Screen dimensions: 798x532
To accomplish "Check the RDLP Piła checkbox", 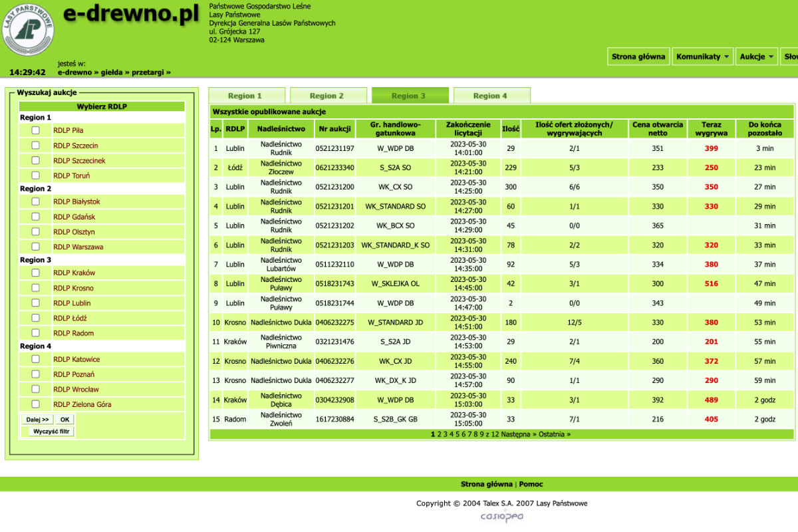I will coord(36,130).
